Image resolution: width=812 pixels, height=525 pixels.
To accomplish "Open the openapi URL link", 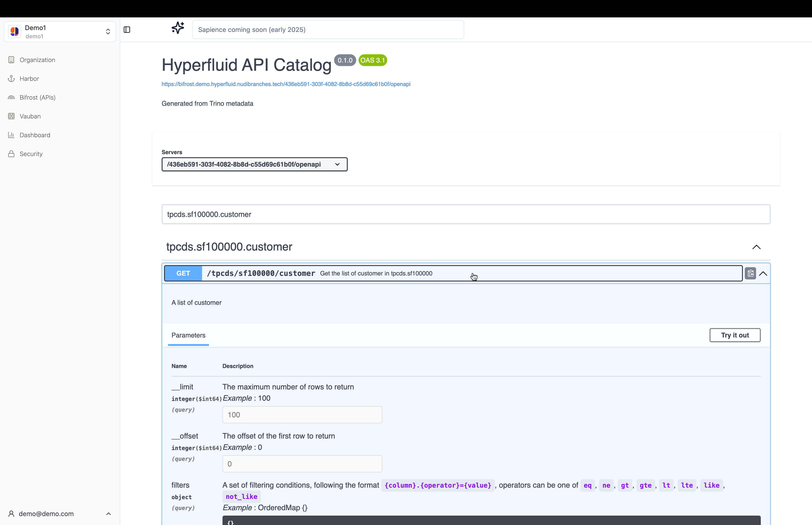I will (x=286, y=84).
